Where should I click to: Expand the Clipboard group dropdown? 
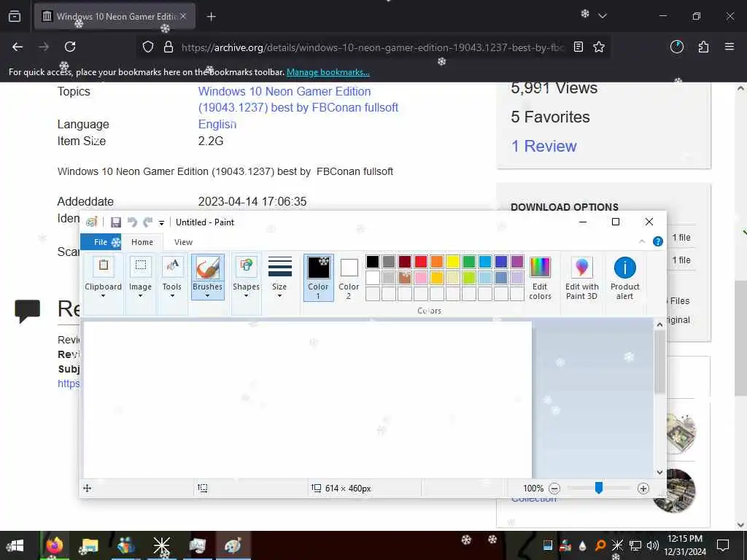[103, 296]
